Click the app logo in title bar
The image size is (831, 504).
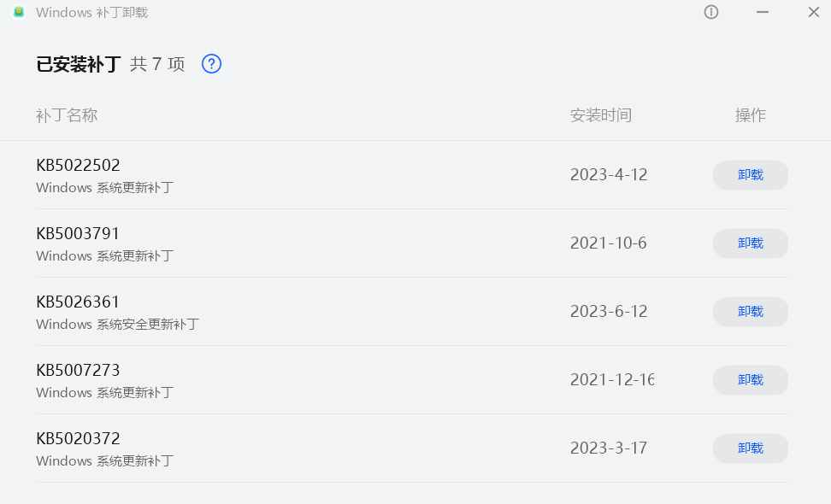click(19, 13)
